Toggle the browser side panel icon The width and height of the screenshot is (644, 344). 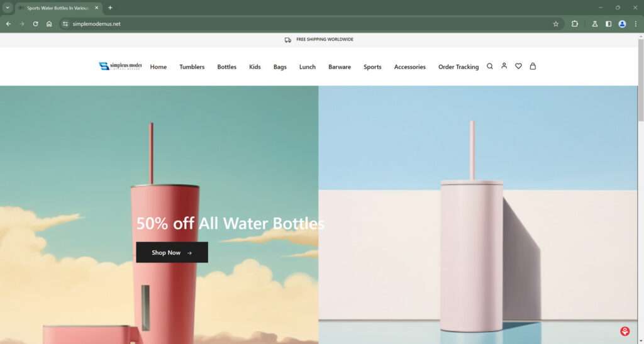point(608,24)
